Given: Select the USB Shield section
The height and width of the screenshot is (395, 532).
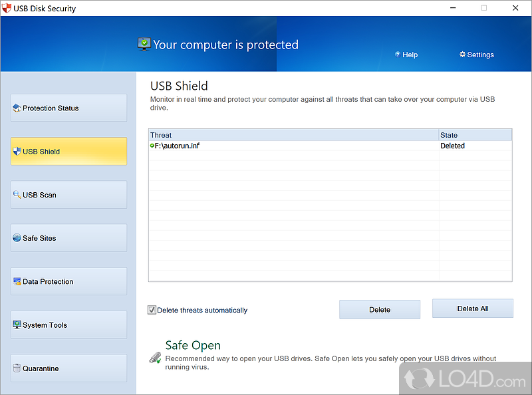Looking at the screenshot, I should tap(69, 152).
